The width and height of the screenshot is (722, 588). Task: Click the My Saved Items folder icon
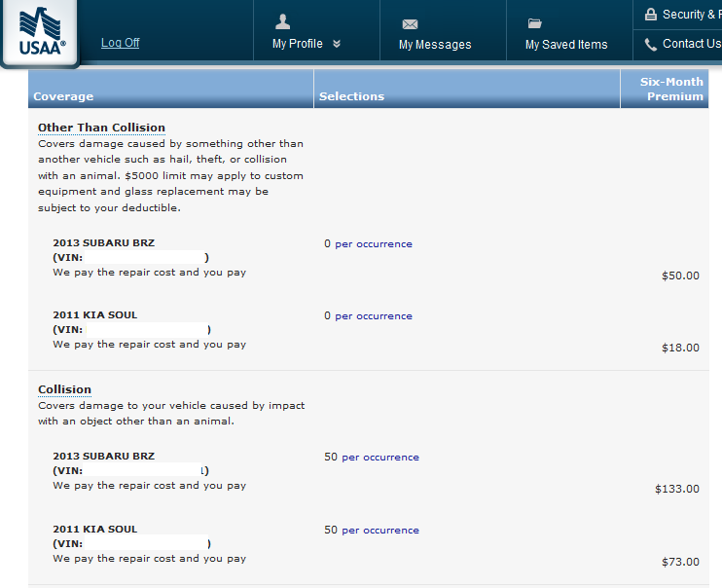(x=534, y=23)
